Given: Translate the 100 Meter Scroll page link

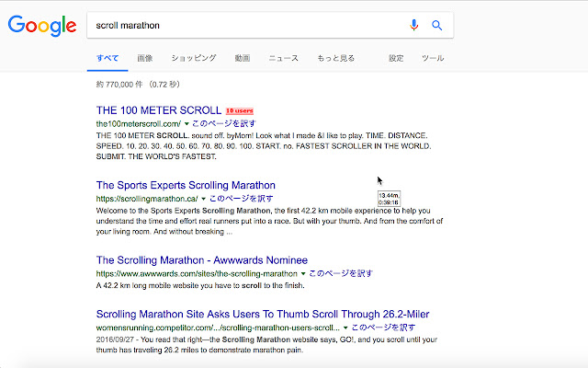Looking at the screenshot, I should [x=224, y=123].
